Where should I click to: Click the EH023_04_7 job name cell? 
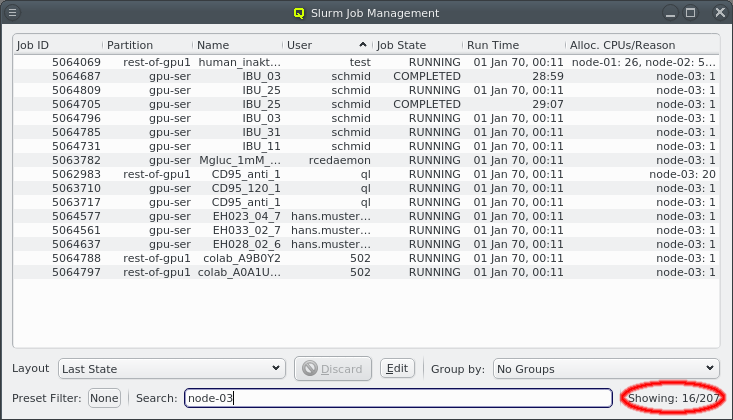[x=247, y=217]
